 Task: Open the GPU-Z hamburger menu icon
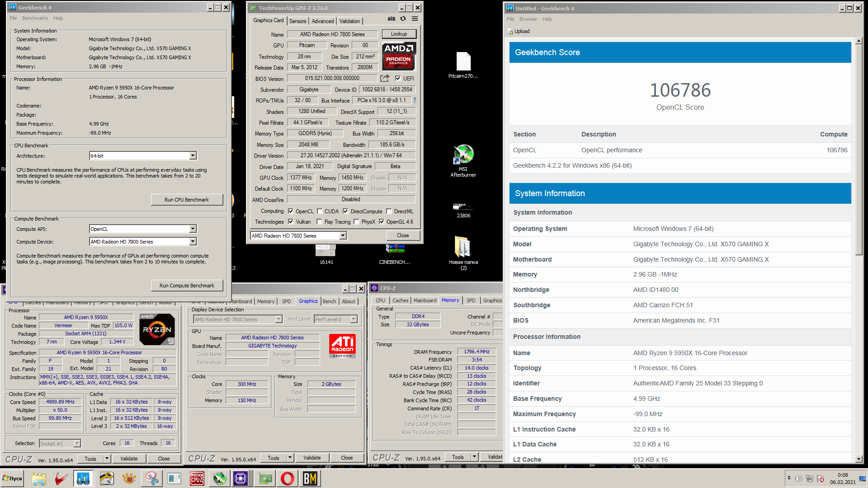[415, 19]
